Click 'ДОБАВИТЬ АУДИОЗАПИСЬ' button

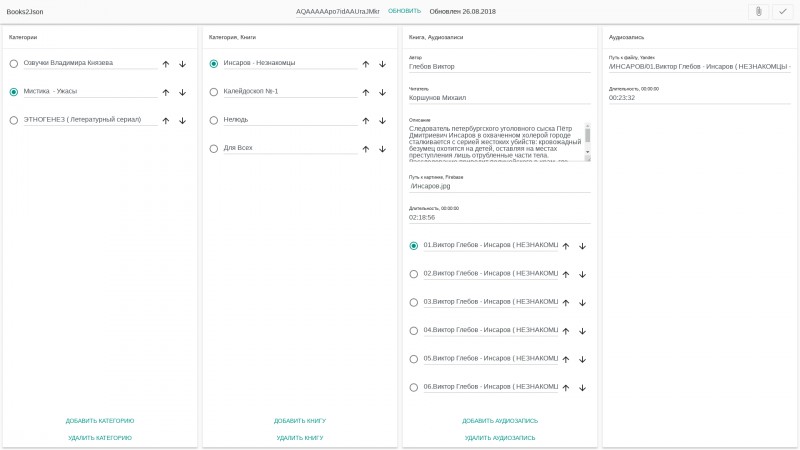coord(500,421)
